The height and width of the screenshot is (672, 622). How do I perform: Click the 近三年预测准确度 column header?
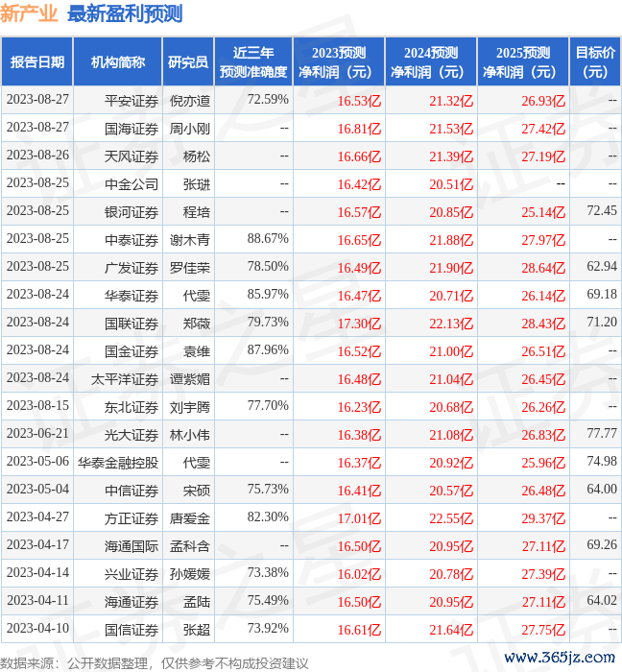[253, 61]
